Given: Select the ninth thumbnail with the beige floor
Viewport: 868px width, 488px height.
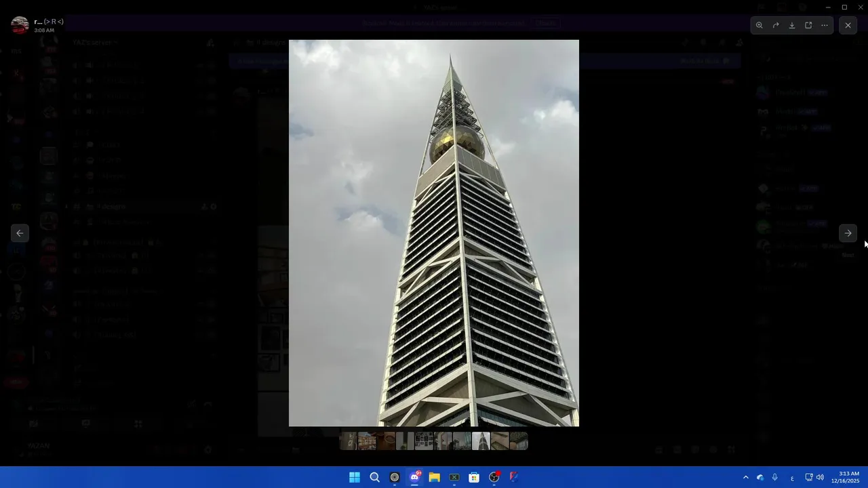Looking at the screenshot, I should [500, 441].
